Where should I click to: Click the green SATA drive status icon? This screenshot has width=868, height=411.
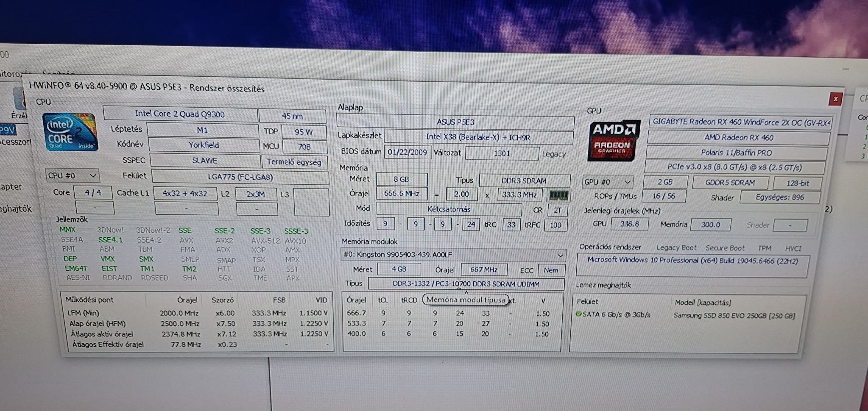point(578,314)
